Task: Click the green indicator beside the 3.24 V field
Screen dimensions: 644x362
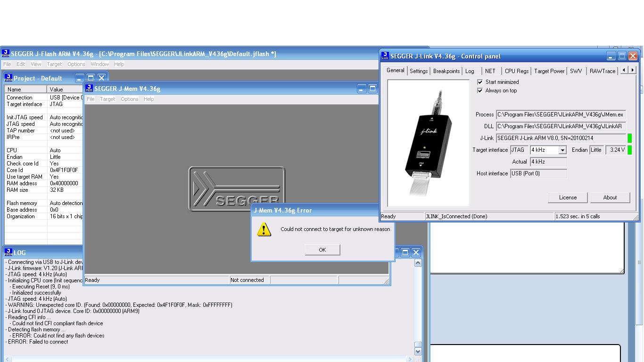Action: tap(629, 150)
